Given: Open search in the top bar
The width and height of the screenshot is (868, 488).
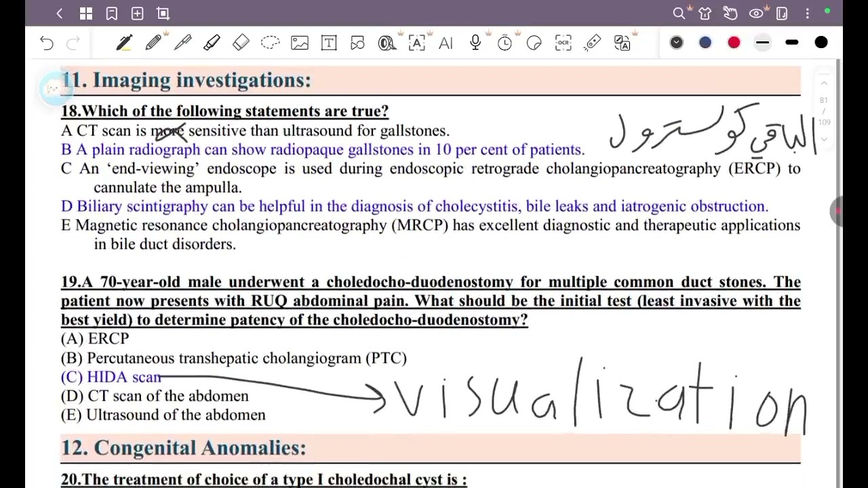Looking at the screenshot, I should [679, 14].
